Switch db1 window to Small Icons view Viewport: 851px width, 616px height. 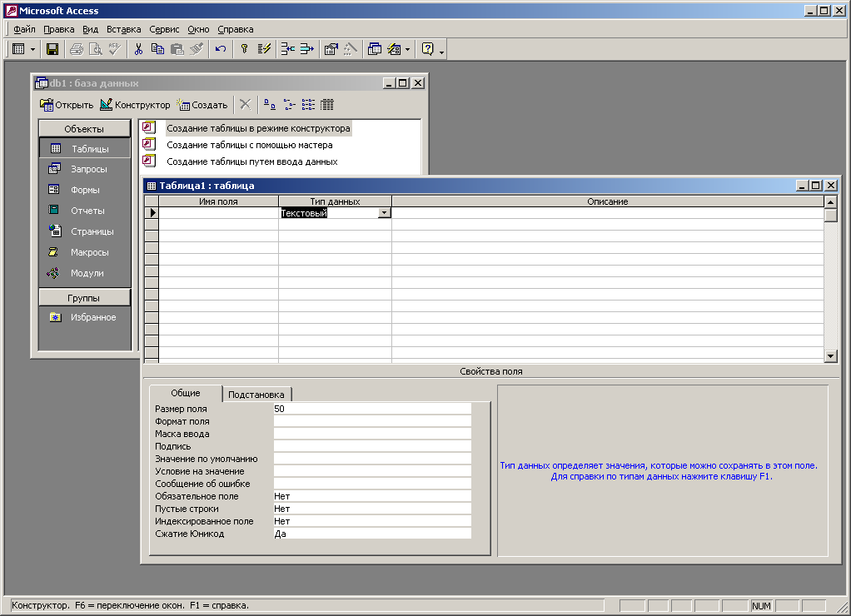pyautogui.click(x=289, y=104)
